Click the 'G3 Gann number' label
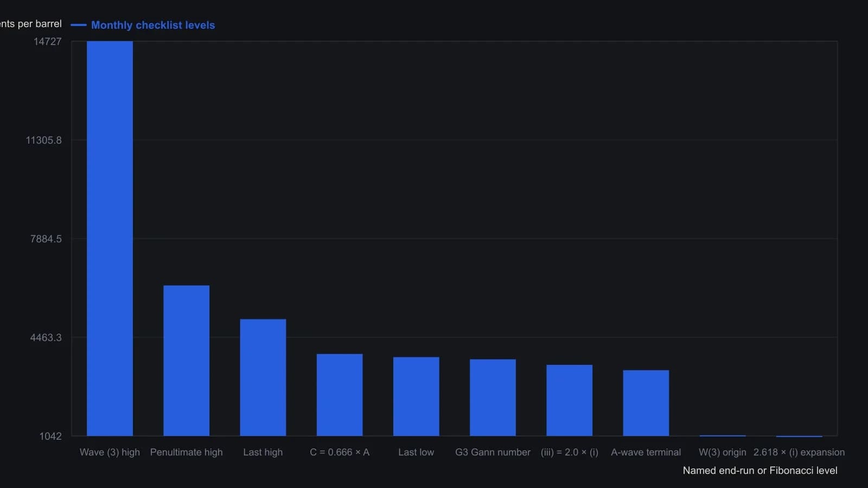 [x=493, y=452]
